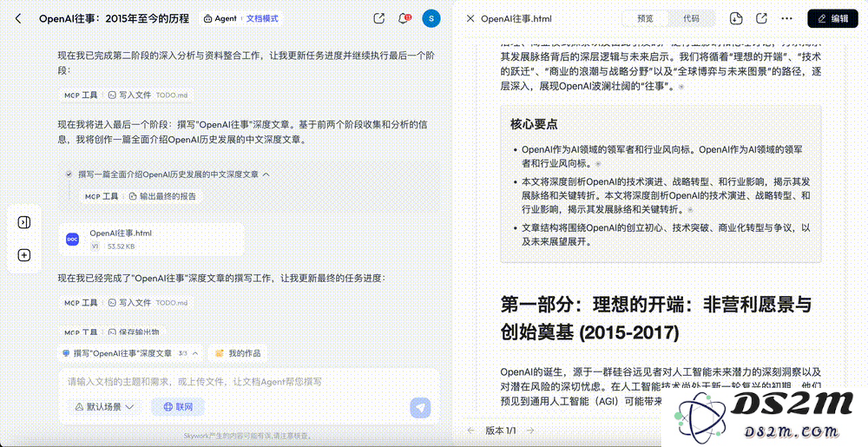Click citation marker after 行业风向标。

pos(598,164)
